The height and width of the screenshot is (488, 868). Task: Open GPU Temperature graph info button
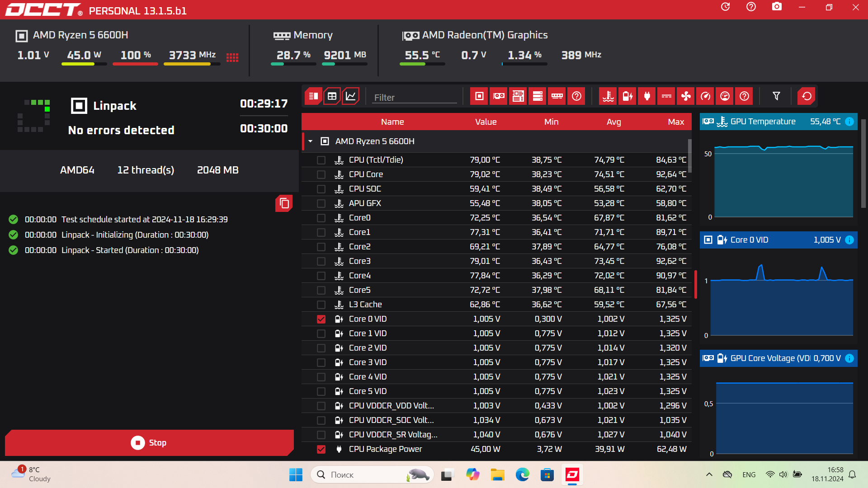click(x=849, y=122)
